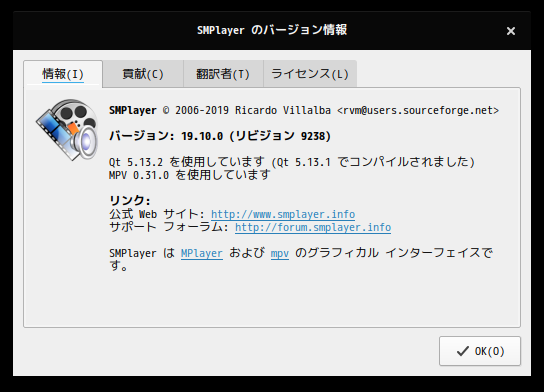Close the SMPlayer version info dialog

(511, 31)
